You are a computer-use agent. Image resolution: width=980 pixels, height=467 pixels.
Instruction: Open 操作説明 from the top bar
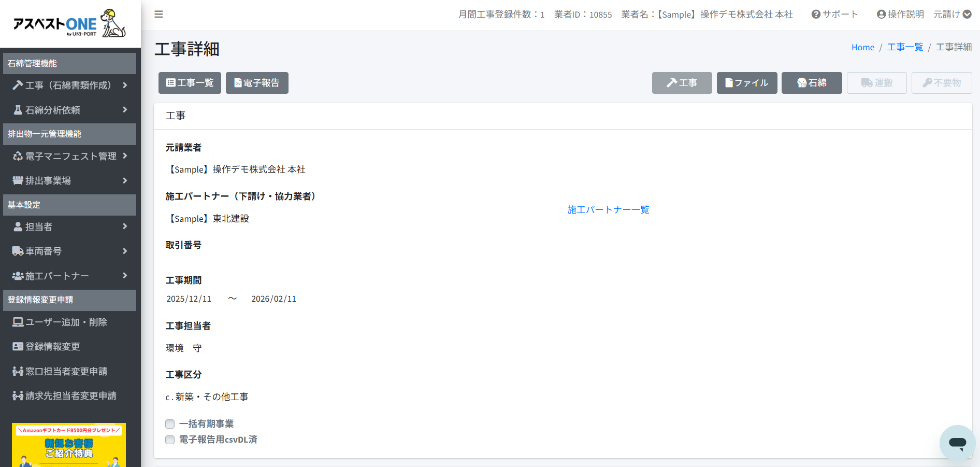pos(900,15)
